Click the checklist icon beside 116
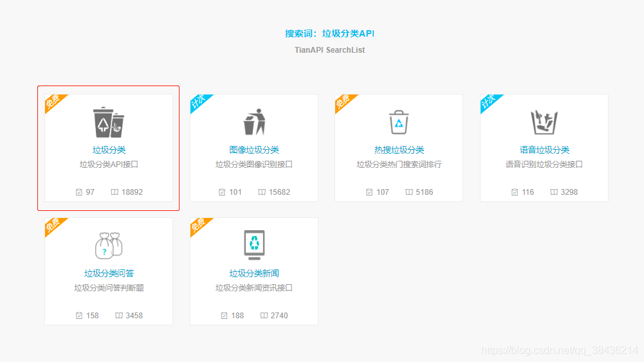 click(515, 192)
